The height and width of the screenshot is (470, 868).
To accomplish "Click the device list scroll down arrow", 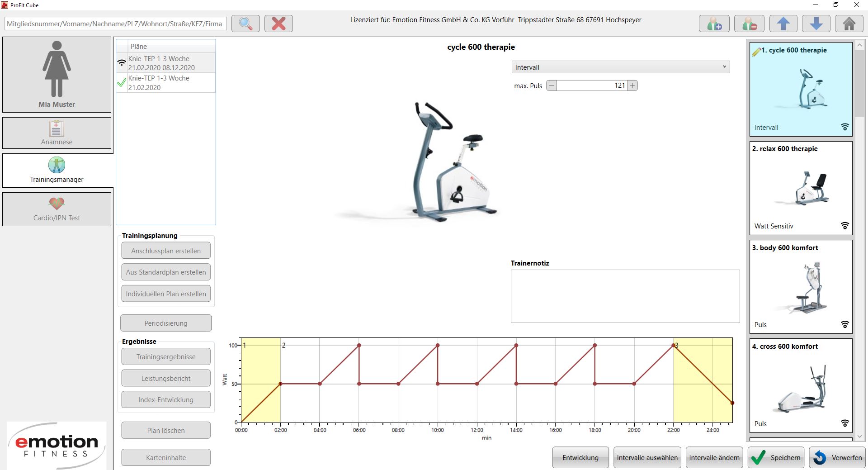I will coord(859,437).
